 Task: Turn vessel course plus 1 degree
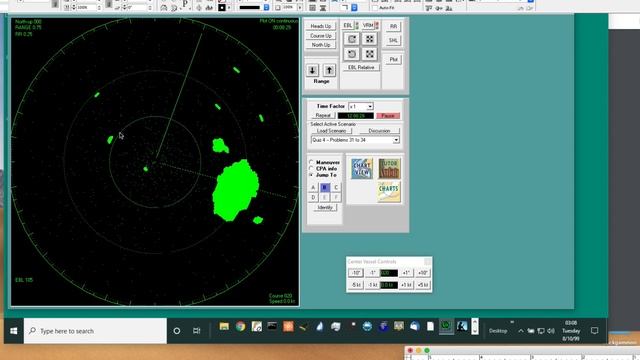(406, 273)
